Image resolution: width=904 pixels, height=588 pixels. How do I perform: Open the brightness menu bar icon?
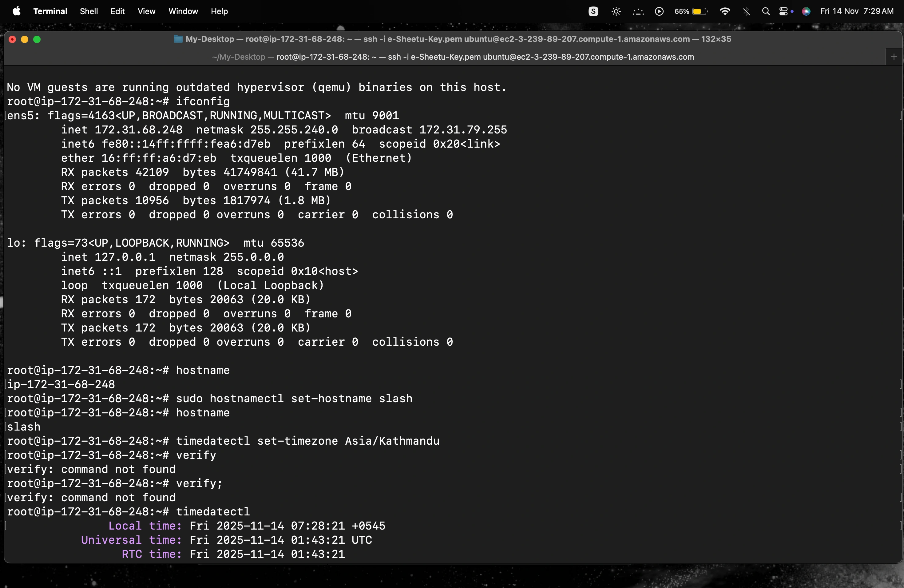click(616, 11)
